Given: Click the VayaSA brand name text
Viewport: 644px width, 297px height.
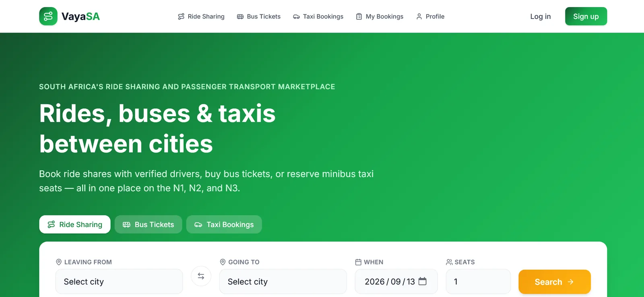Looking at the screenshot, I should [80, 16].
